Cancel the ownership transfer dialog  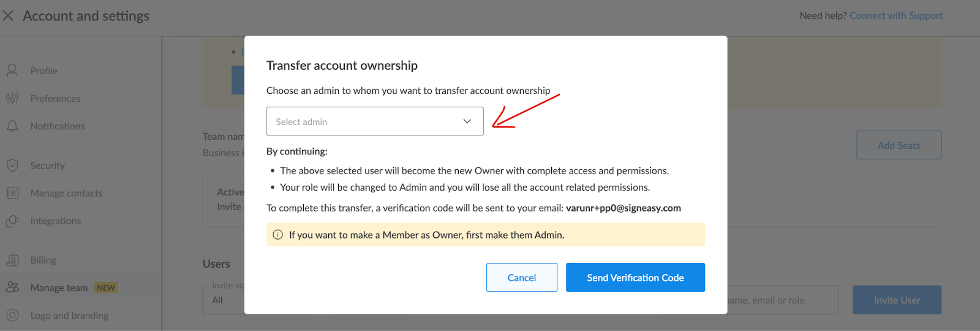click(522, 278)
